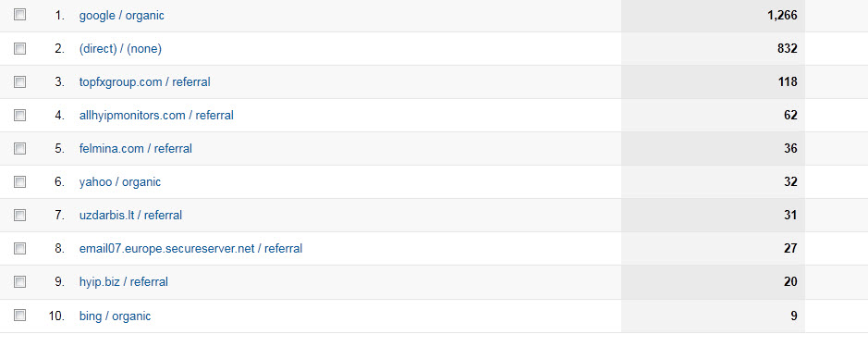868x347 pixels.
Task: Tick the hyip.biz / referral checkbox
Action: point(20,281)
